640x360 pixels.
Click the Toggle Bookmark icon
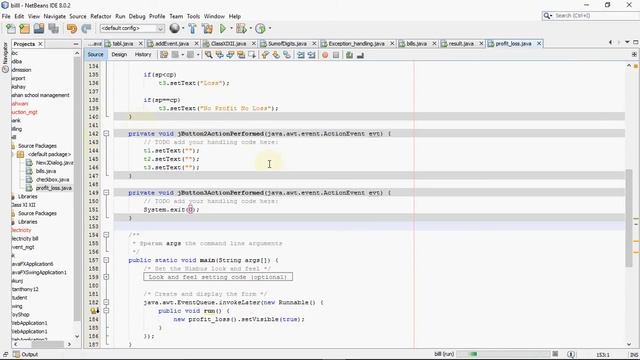tap(287, 55)
